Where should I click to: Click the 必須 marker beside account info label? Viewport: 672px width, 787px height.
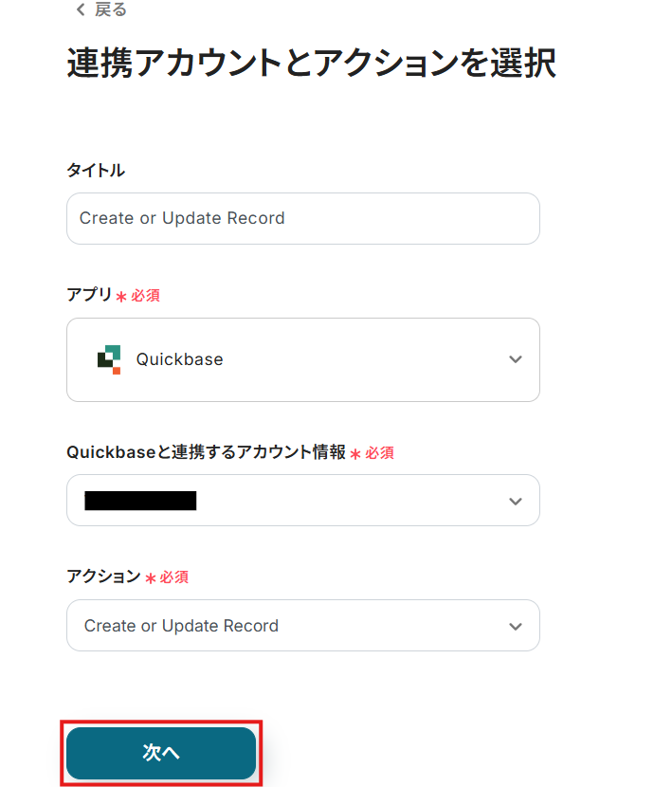[x=379, y=453]
